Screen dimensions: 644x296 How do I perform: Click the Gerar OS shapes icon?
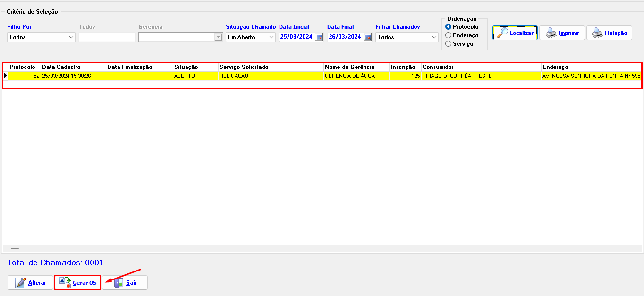(x=65, y=283)
